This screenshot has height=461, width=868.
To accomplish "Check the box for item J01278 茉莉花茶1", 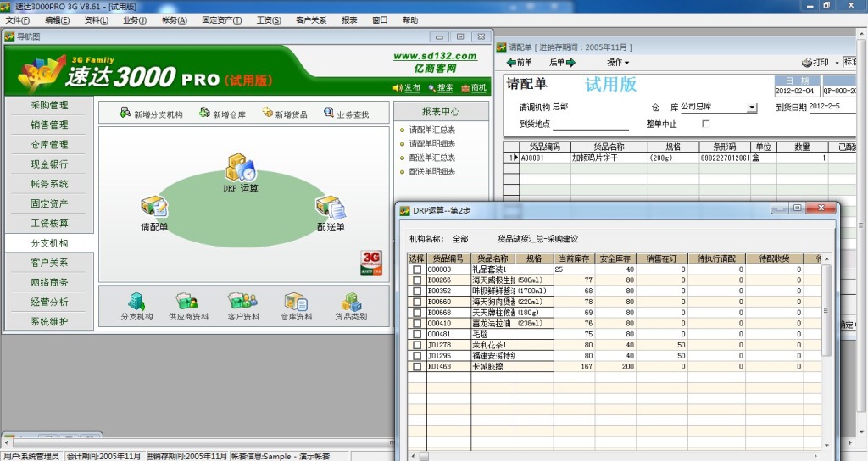I will 417,345.
